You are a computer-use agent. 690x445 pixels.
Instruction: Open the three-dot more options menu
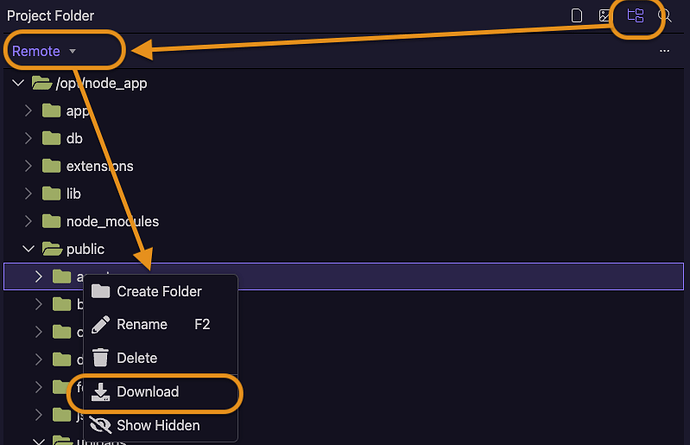[664, 51]
